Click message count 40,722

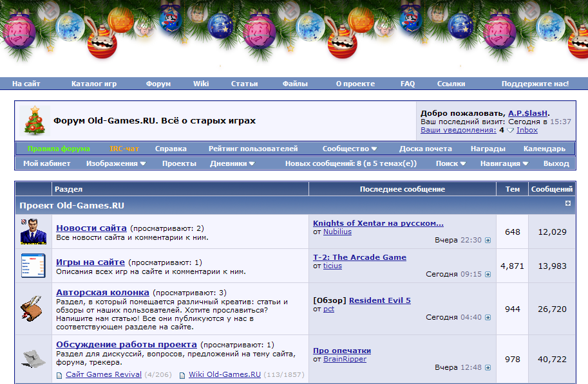click(x=552, y=360)
